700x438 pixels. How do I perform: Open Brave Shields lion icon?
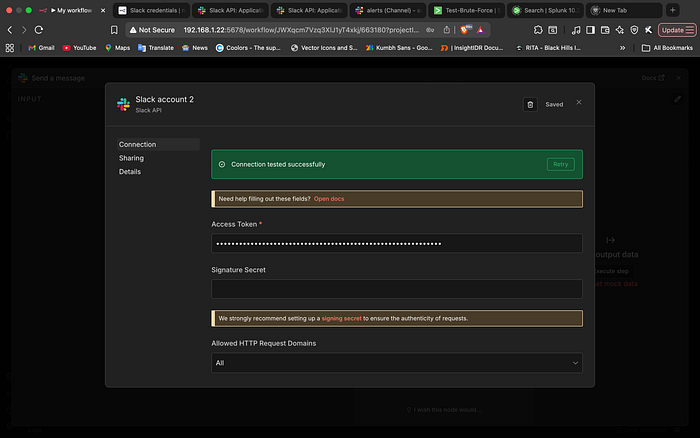point(465,29)
